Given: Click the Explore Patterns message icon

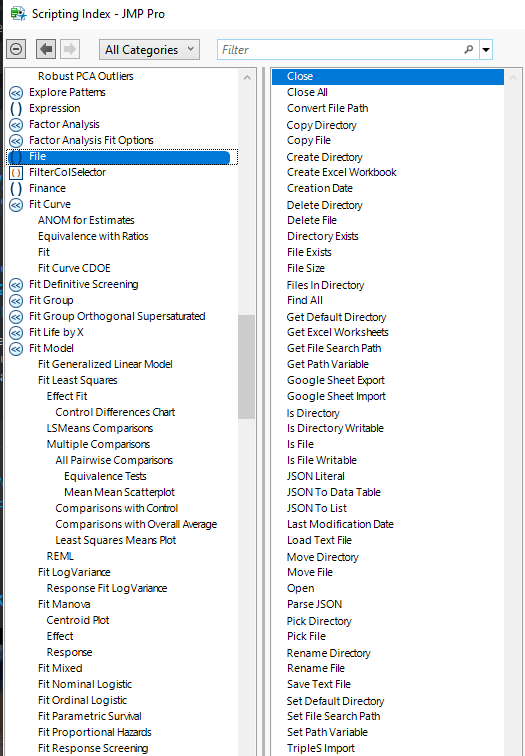Looking at the screenshot, I should click(x=16, y=93).
